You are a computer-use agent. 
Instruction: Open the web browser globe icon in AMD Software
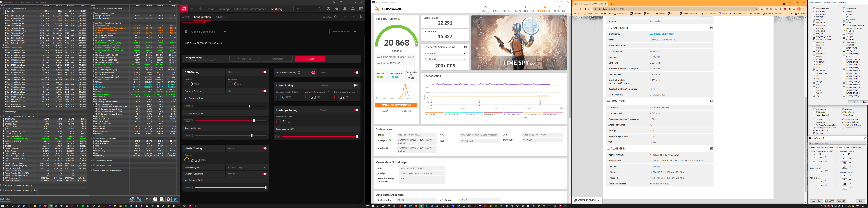(x=329, y=9)
